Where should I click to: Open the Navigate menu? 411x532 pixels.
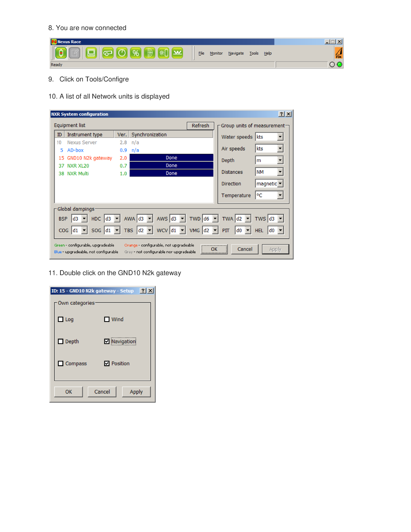(236, 53)
